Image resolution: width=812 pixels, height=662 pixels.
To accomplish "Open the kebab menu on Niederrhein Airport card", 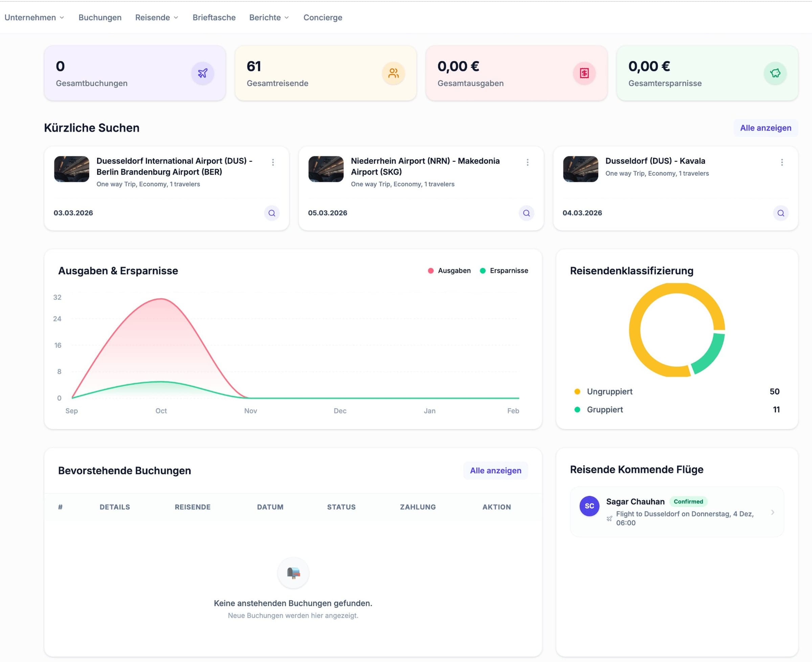I will click(527, 162).
